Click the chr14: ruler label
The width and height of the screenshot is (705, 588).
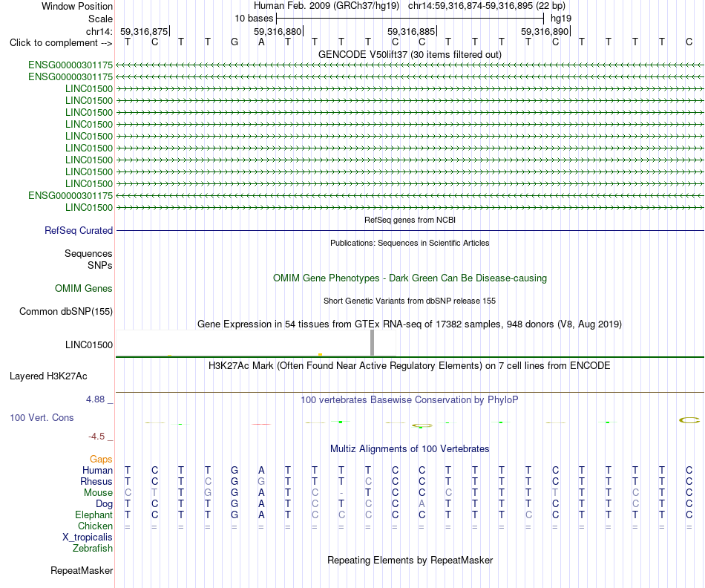point(99,31)
